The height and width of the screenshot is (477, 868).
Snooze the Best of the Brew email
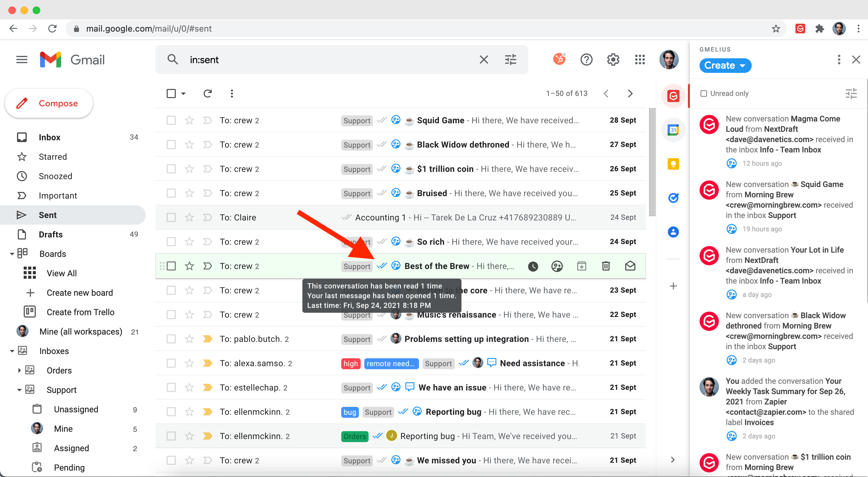(x=533, y=266)
